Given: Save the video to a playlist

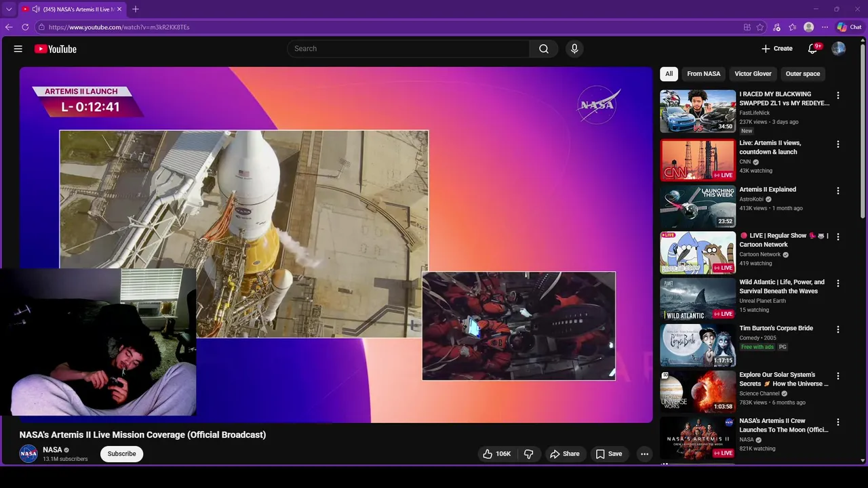Looking at the screenshot, I should click(608, 454).
